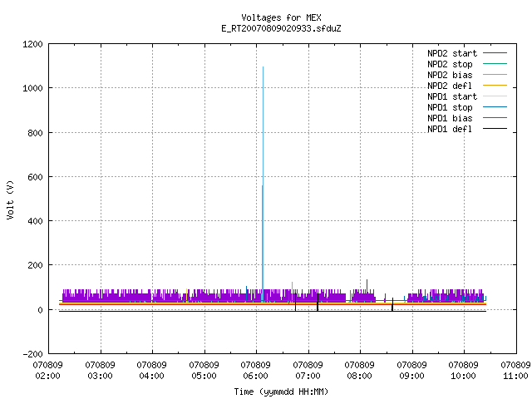This screenshot has height=399, width=532.
Task: Click the 1200 y-axis tick label
Action: coord(32,44)
